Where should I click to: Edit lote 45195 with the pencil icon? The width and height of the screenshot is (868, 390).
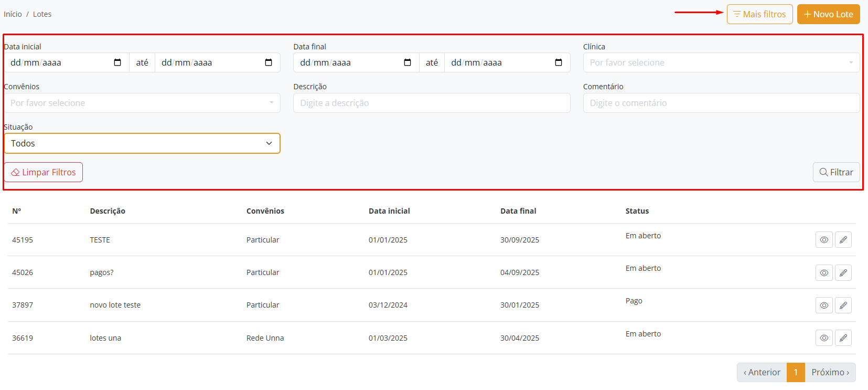tap(843, 240)
